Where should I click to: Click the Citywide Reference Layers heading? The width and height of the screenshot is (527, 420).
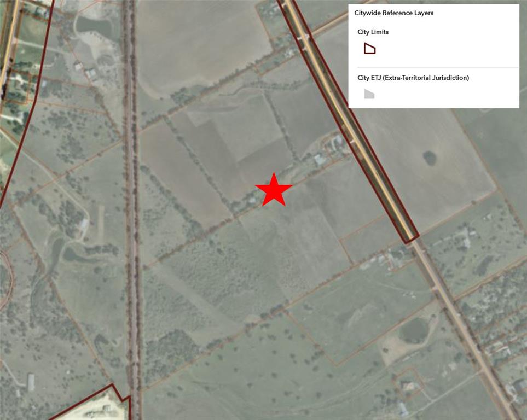point(393,13)
